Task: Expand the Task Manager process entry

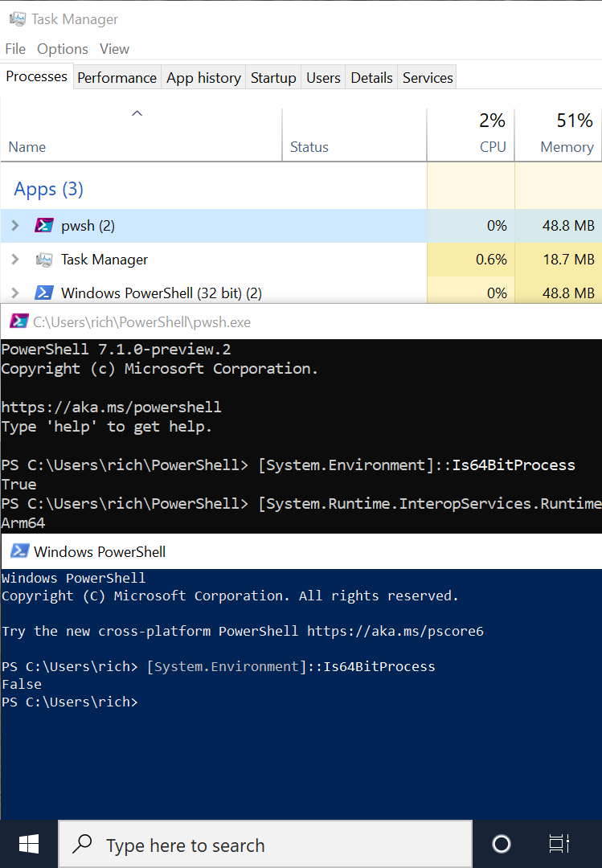Action: tap(14, 260)
